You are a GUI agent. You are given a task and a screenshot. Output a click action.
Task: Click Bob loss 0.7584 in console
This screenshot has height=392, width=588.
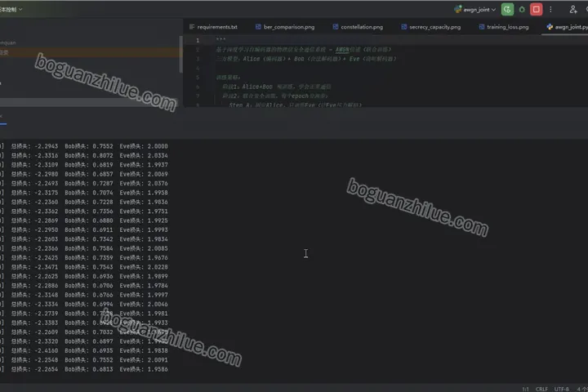pyautogui.click(x=103, y=248)
